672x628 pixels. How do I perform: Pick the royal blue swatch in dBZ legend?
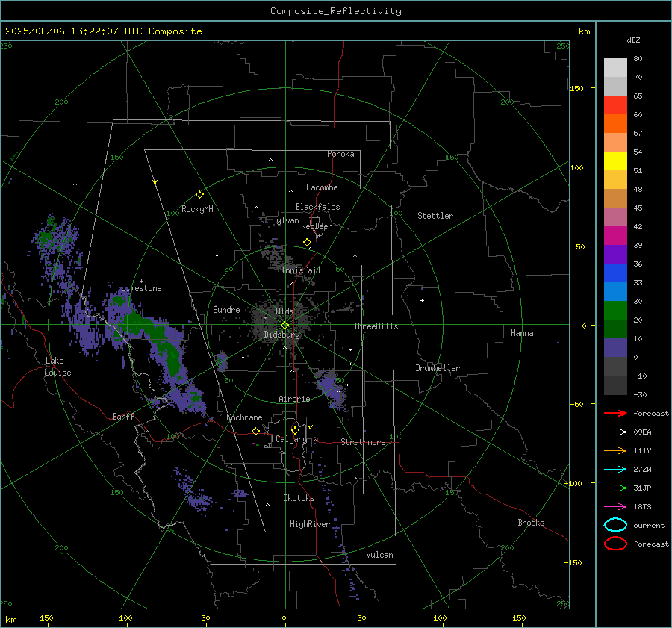(x=615, y=273)
